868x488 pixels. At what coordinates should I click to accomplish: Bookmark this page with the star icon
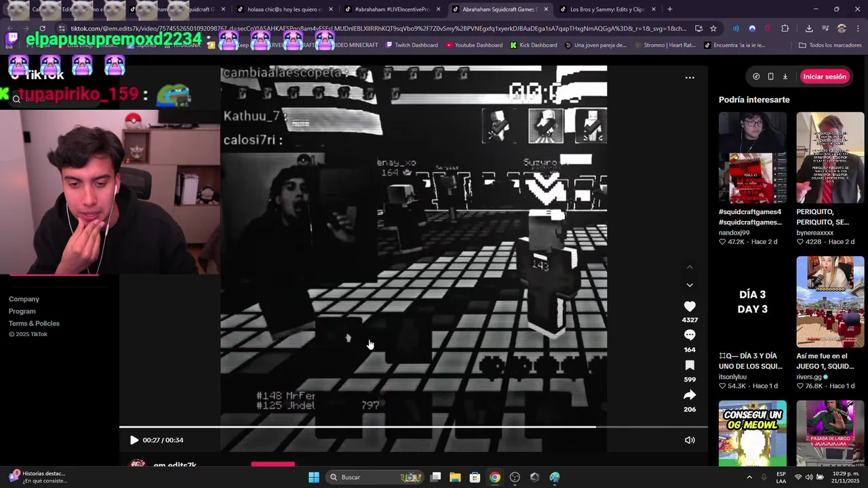coord(713,28)
